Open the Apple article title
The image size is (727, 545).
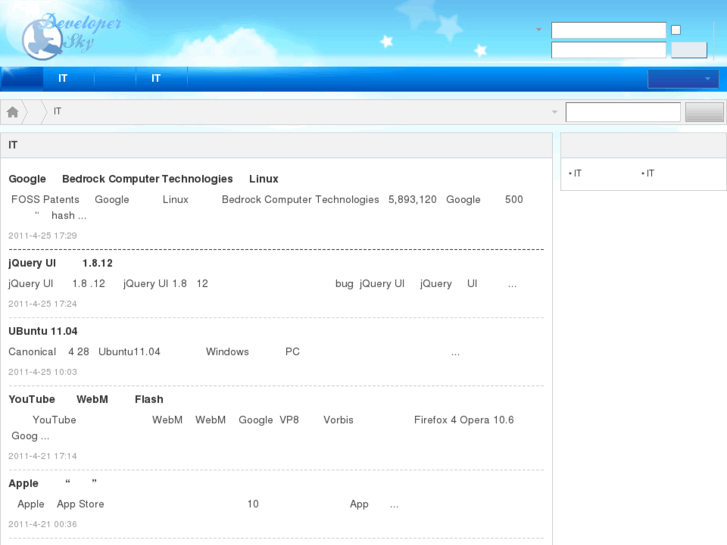point(53,483)
